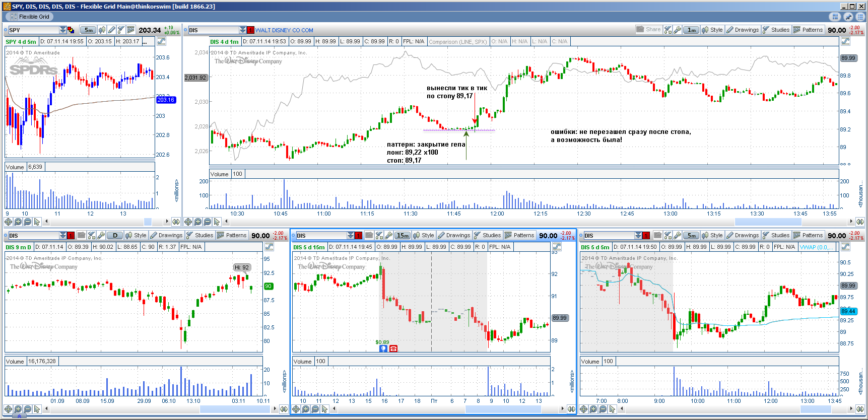Viewport: 868px width, 420px height.
Task: Expand the symbol dropdown in DIS 5m chart
Action: click(639, 235)
